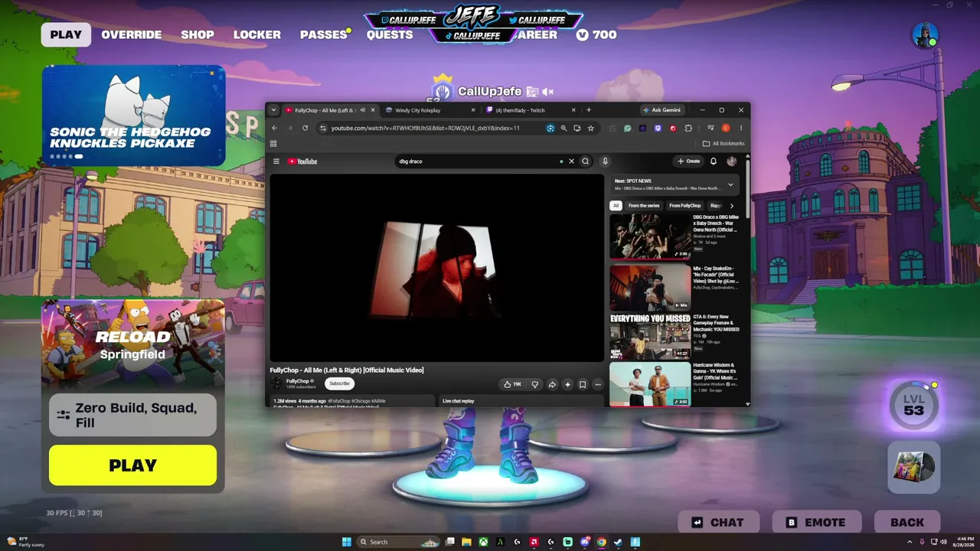Open the Sonic Knuckles Pickaxe news banner
The height and width of the screenshot is (551, 980).
point(134,116)
